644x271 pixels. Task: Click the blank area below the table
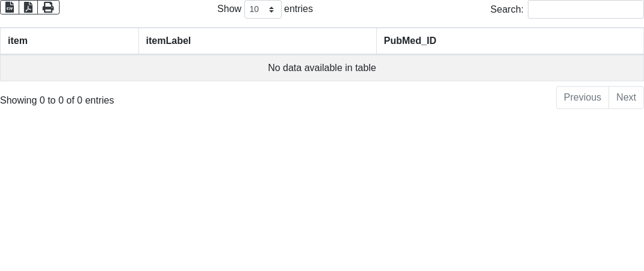322,193
